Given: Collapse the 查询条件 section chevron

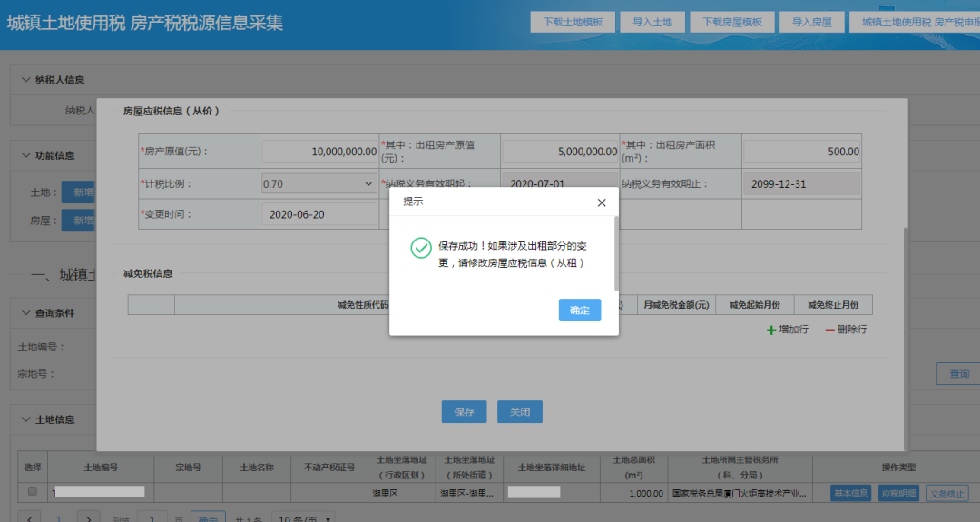Looking at the screenshot, I should [x=25, y=312].
